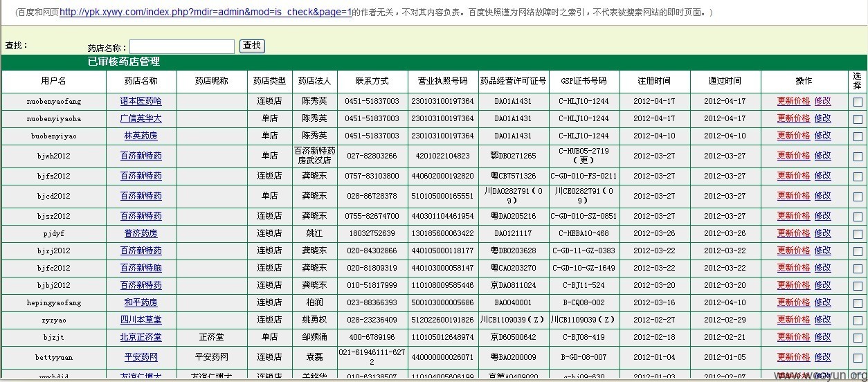Click 更新价格 in the bjzjt row
Screen dimensions: 868x382
point(793,337)
